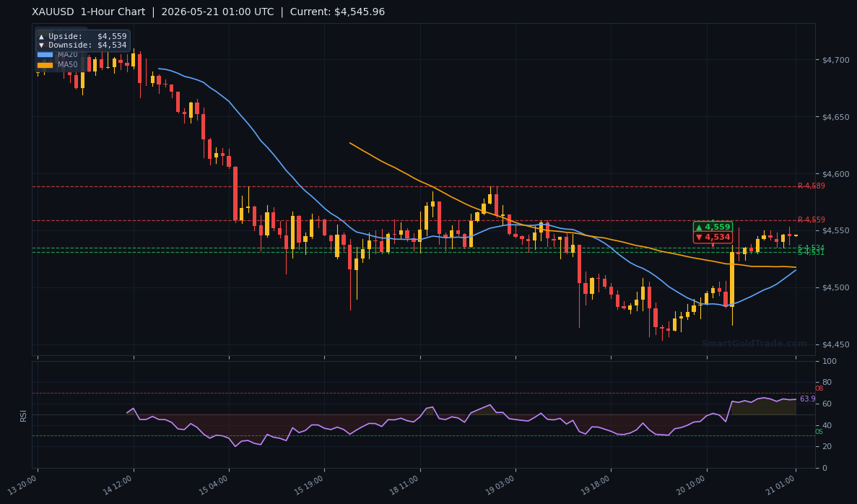This screenshot has width=857, height=504.
Task: Click the $4,650 price axis label
Action: point(835,117)
